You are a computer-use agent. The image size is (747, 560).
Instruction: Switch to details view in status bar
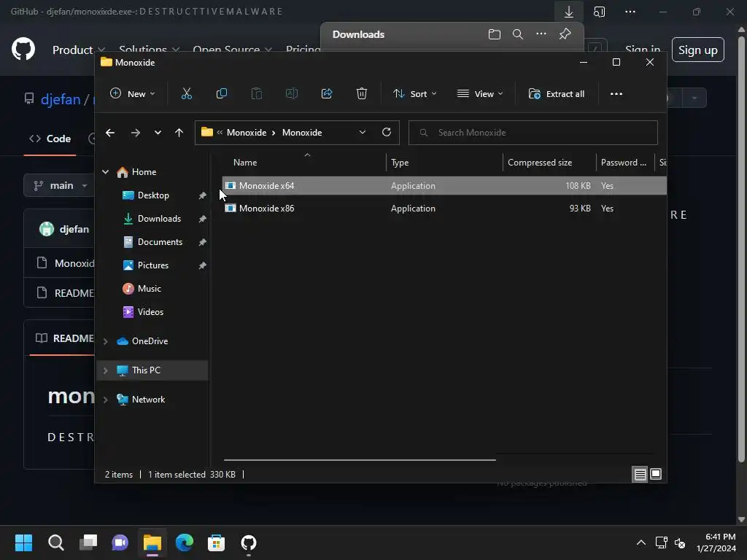[x=640, y=474]
